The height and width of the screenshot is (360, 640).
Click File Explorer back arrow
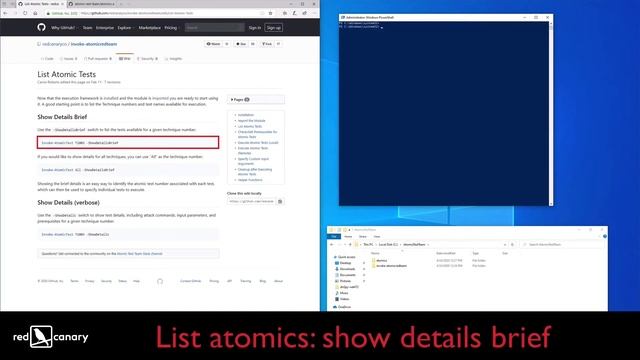332,244
